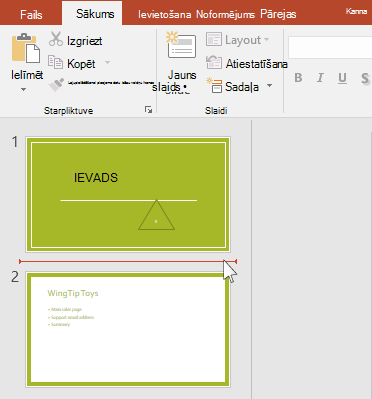The height and width of the screenshot is (399, 372).
Task: Toggle Underline formatting
Action: click(342, 78)
